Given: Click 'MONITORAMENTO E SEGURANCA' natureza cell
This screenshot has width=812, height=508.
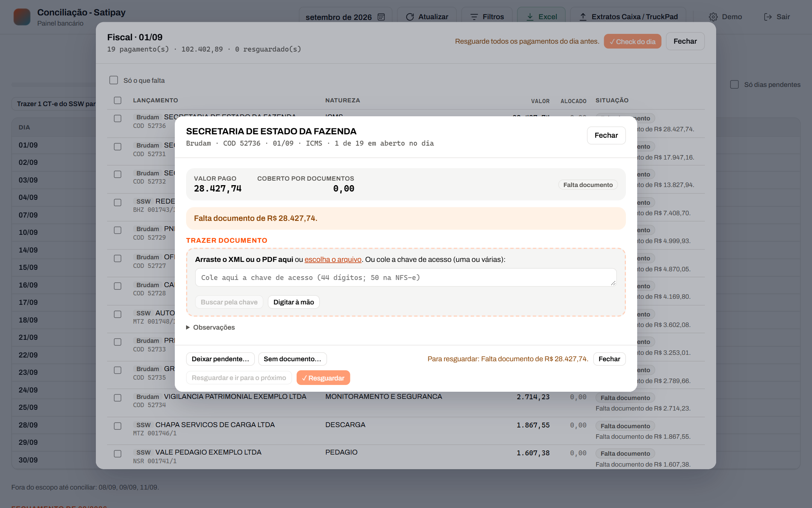Looking at the screenshot, I should tap(383, 397).
